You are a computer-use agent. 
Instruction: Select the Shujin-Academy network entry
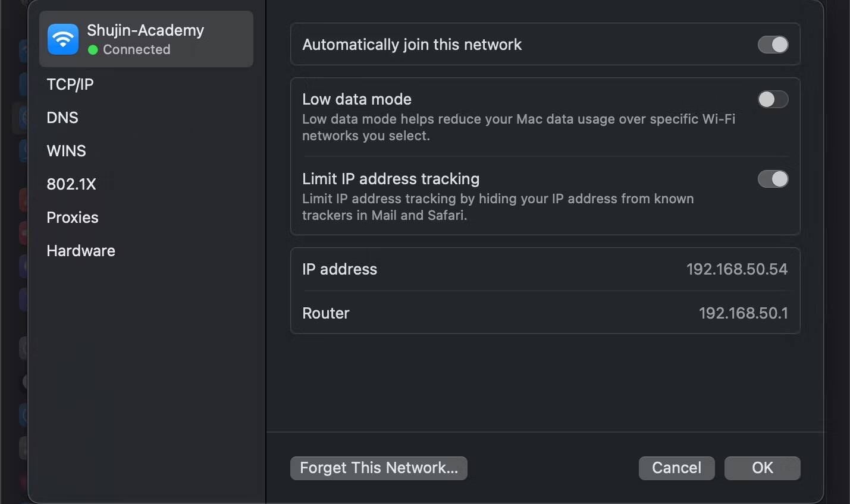[x=146, y=39]
